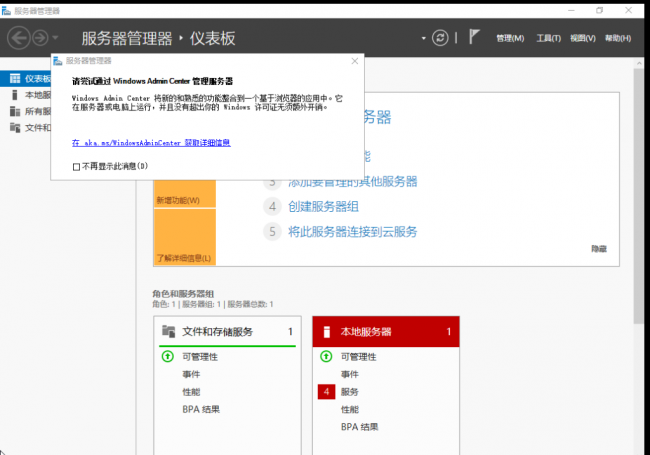
Task: Click the scrollbar up arrow
Action: click(x=639, y=63)
